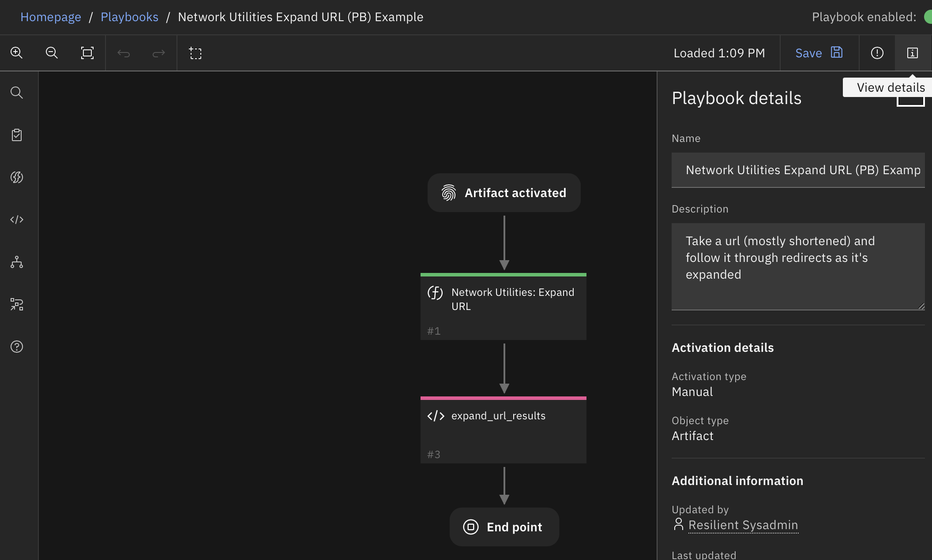Click the redo arrow icon
This screenshot has height=560, width=932.
158,52
